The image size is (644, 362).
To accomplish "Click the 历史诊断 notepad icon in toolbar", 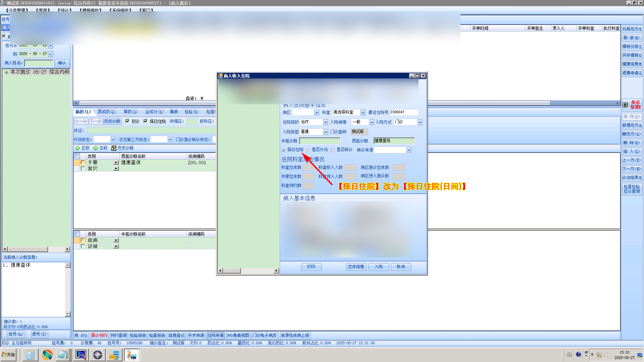I will (x=114, y=148).
